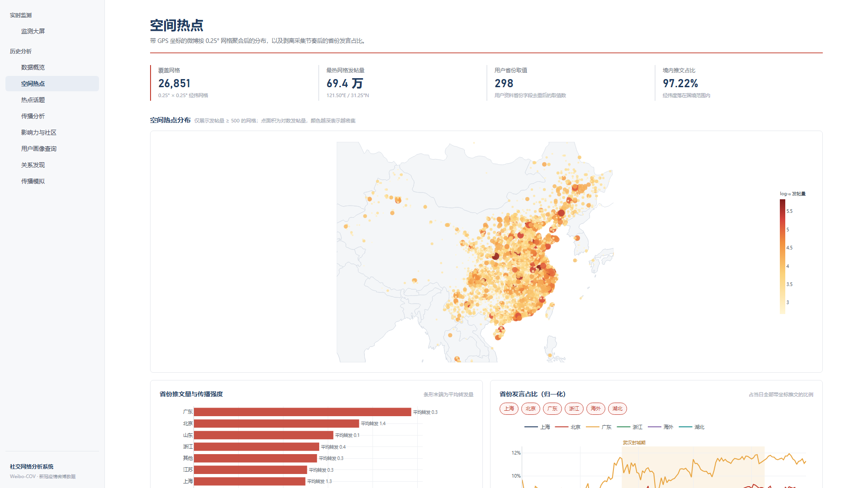The image size is (868, 488).
Task: Toggle the 上海 province filter chip
Action: tap(509, 408)
